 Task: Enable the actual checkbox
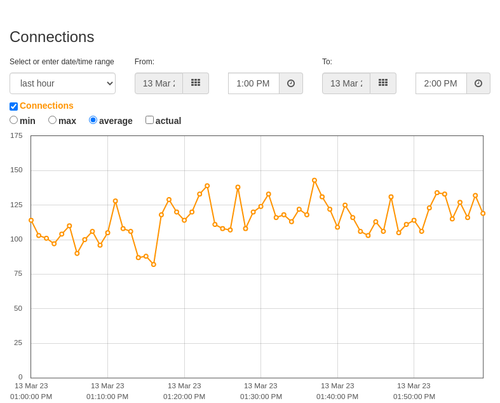tap(150, 120)
